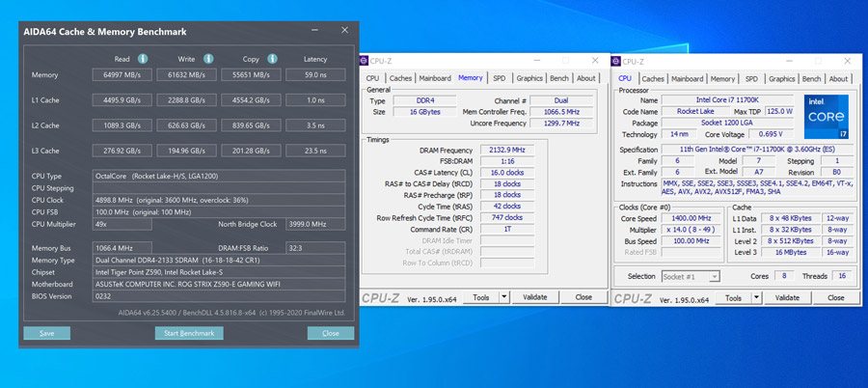The width and height of the screenshot is (868, 388).
Task: Click Memory Write value 61632 MB/s
Action: [186, 75]
